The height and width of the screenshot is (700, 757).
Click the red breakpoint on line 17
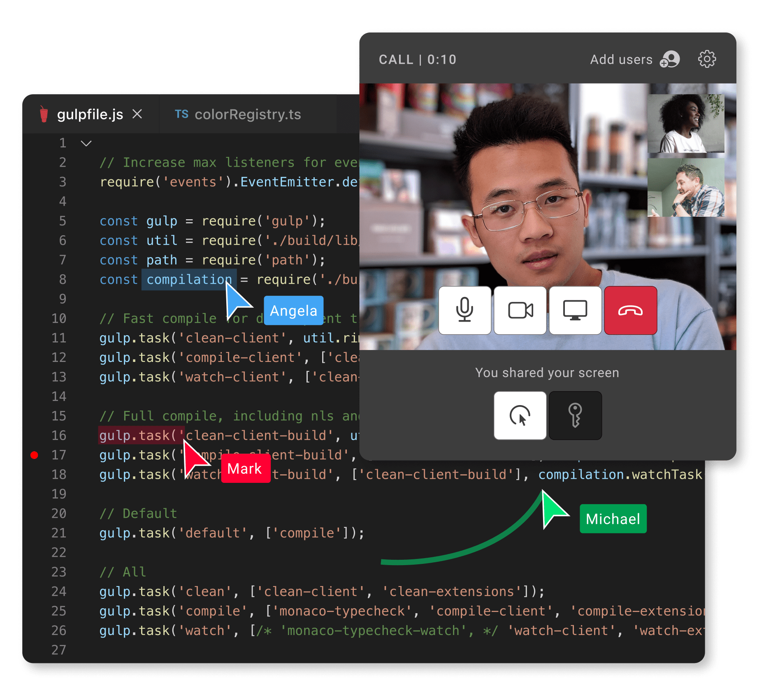pos(34,455)
